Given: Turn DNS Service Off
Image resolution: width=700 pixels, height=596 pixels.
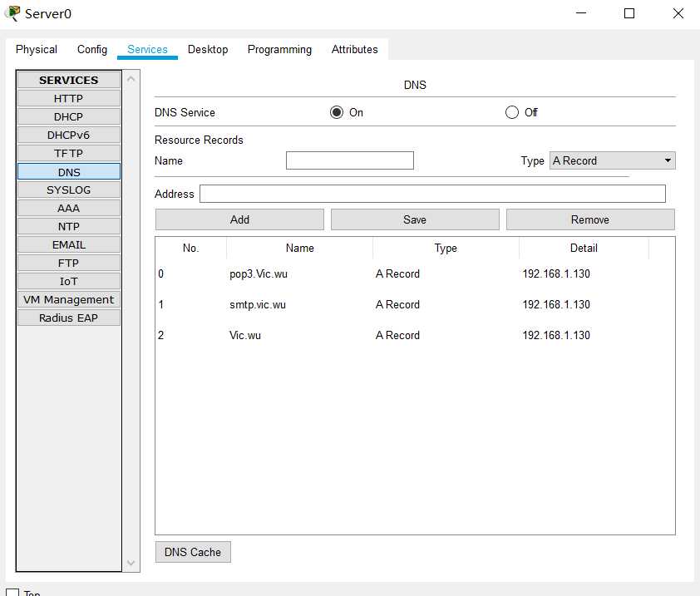Looking at the screenshot, I should pyautogui.click(x=512, y=112).
